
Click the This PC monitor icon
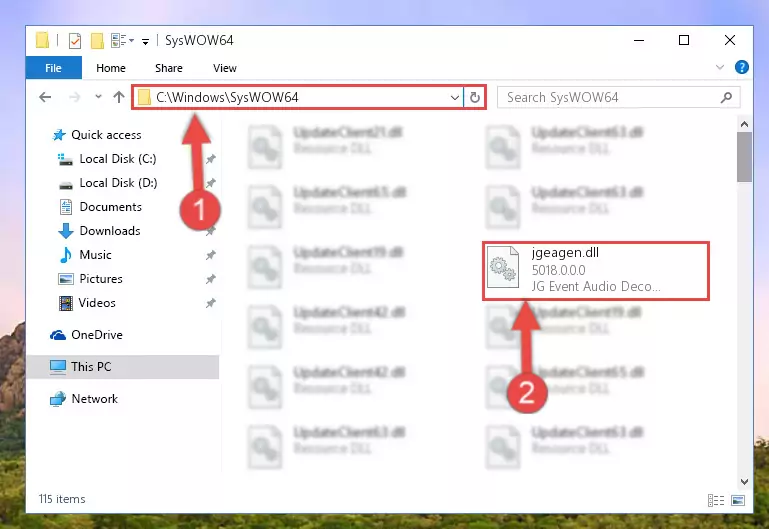pyautogui.click(x=58, y=367)
